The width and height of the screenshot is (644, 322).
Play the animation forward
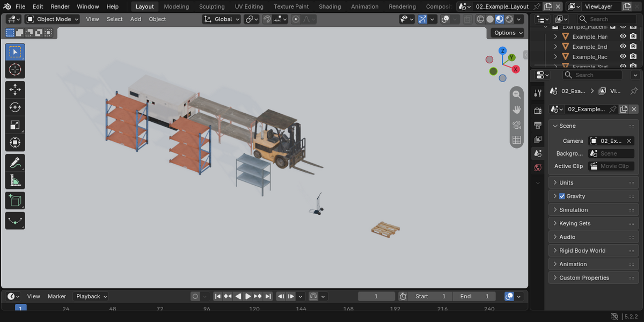248,296
